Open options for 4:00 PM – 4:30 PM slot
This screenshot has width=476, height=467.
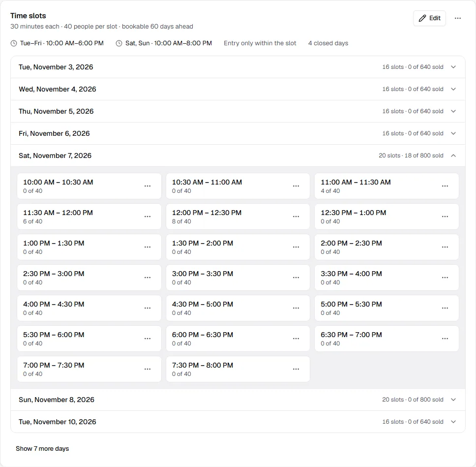(148, 308)
